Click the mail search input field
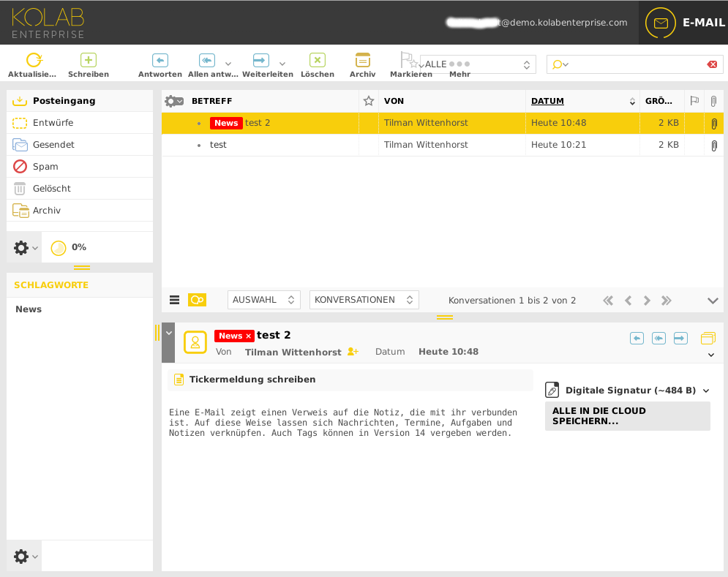This screenshot has height=577, width=728. click(637, 64)
